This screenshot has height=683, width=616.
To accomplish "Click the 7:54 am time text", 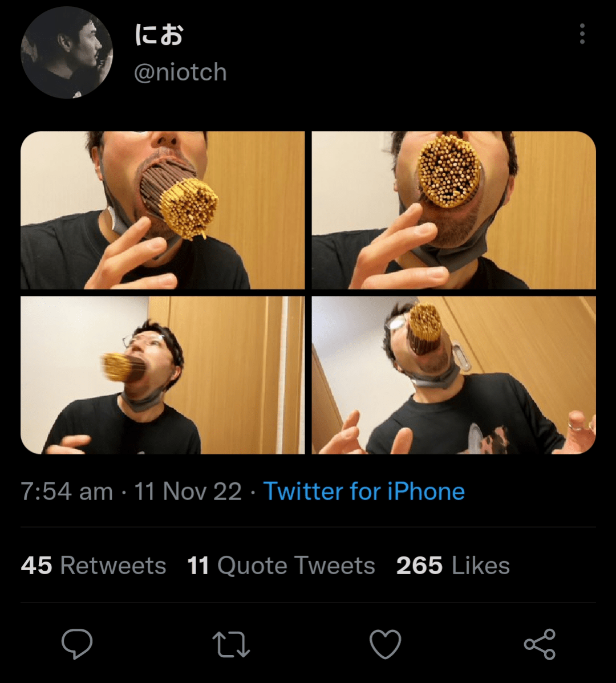I will 67,491.
